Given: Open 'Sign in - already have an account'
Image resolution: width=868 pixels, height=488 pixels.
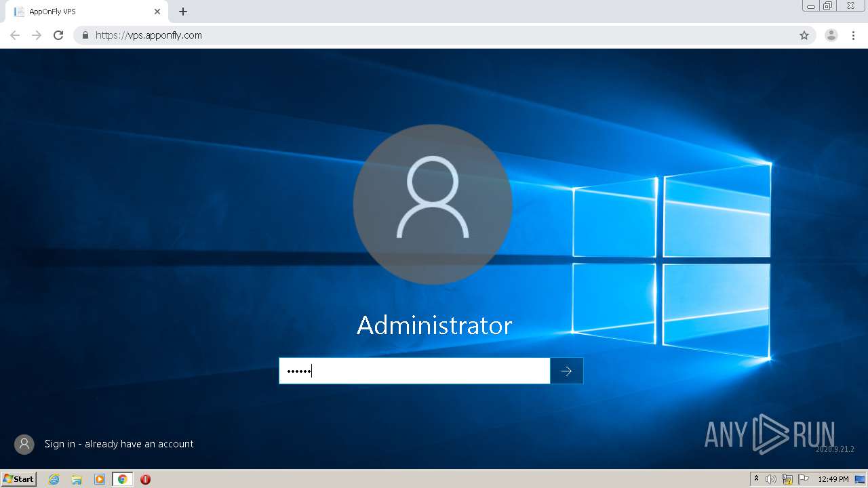Looking at the screenshot, I should (x=119, y=444).
